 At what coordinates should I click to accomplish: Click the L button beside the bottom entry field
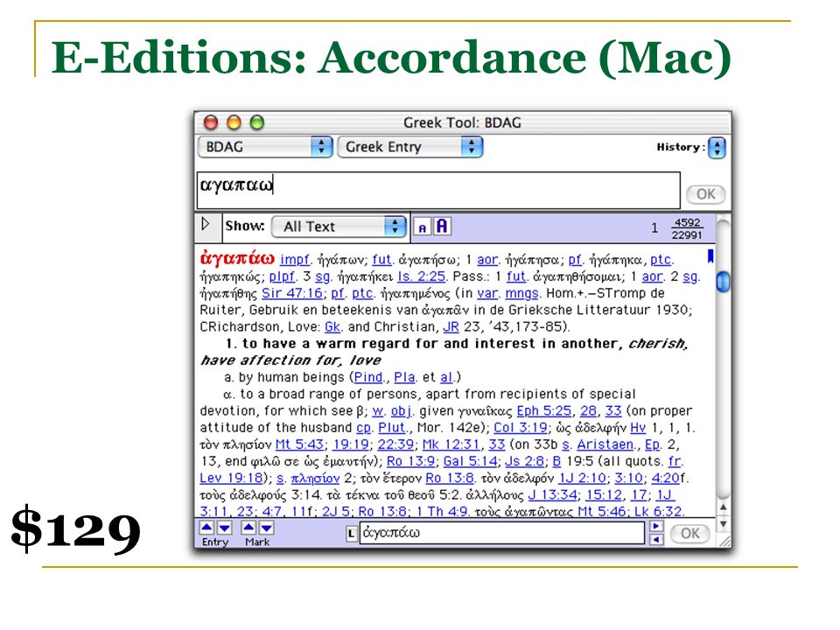click(352, 533)
